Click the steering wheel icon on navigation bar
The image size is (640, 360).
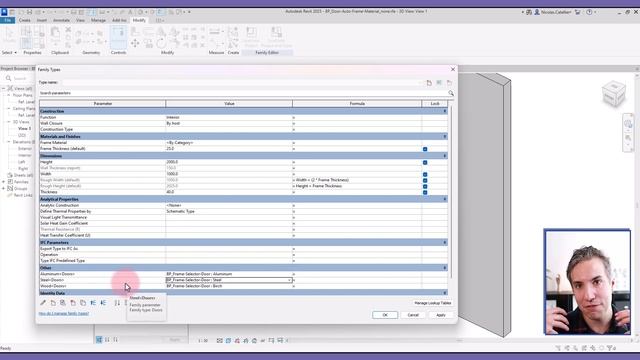628,124
